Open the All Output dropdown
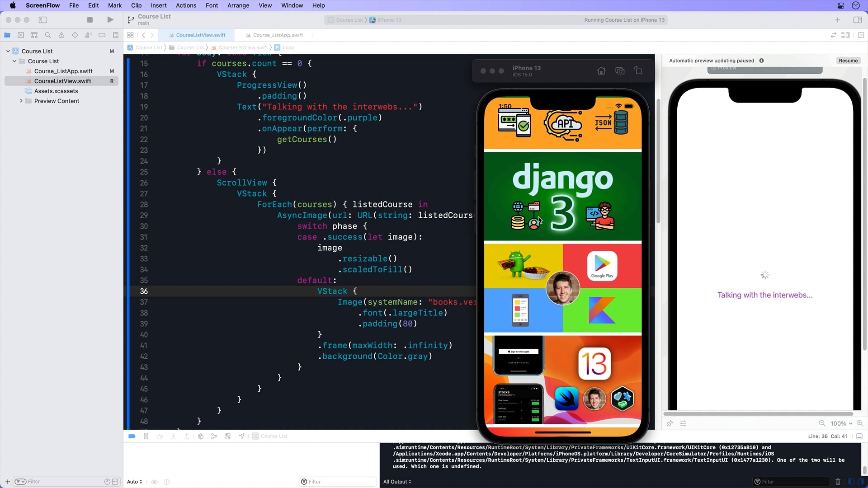 tap(397, 482)
